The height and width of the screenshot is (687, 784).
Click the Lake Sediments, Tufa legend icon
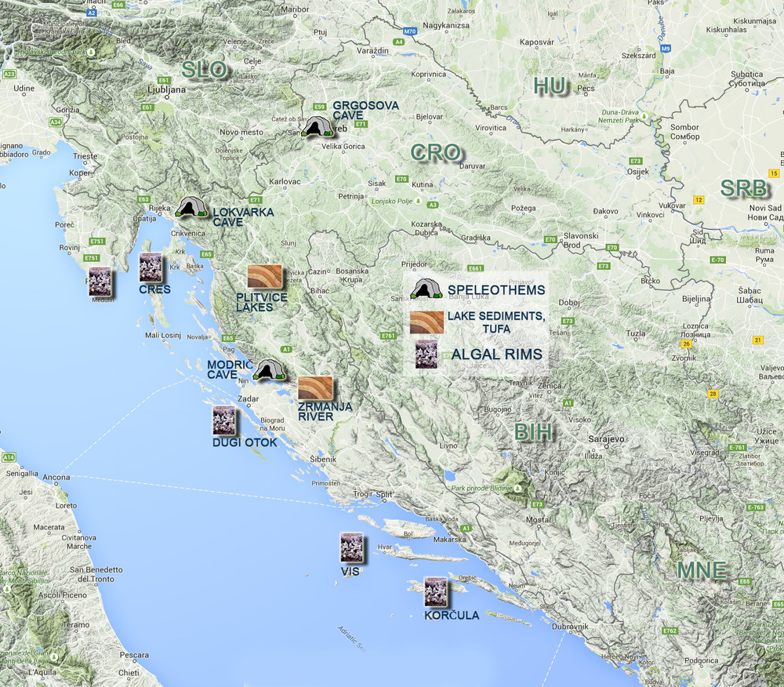pos(426,322)
